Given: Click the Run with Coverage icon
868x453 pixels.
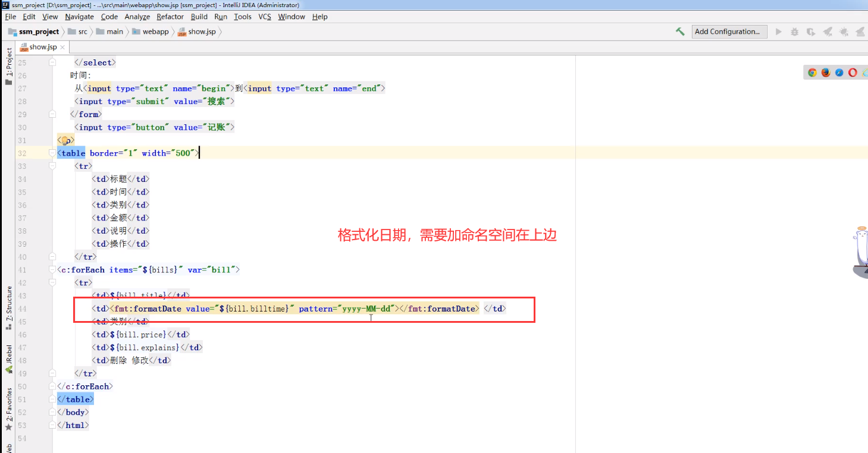Looking at the screenshot, I should coord(810,32).
